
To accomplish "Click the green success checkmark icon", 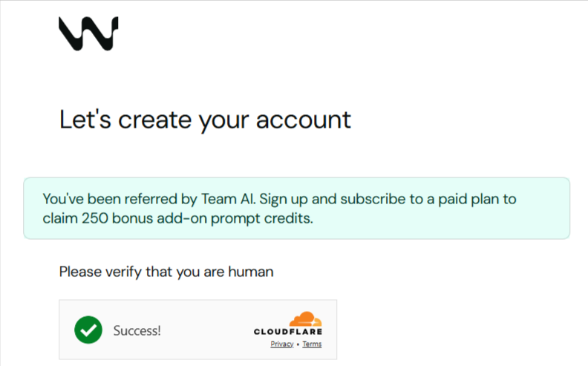I will point(88,330).
